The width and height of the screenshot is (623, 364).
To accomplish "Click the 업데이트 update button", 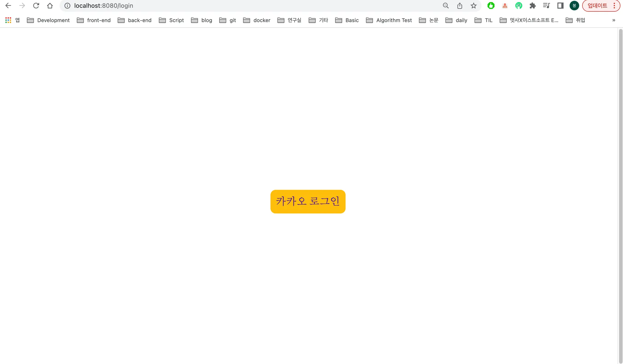I will click(597, 6).
